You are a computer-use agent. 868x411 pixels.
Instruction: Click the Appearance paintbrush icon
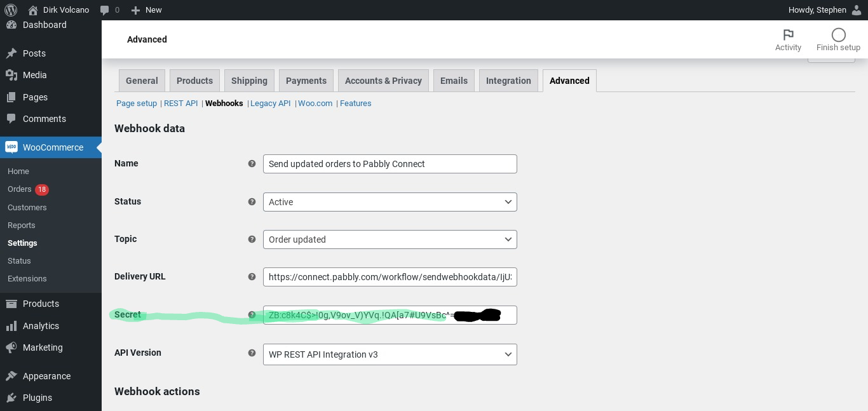[x=11, y=376]
